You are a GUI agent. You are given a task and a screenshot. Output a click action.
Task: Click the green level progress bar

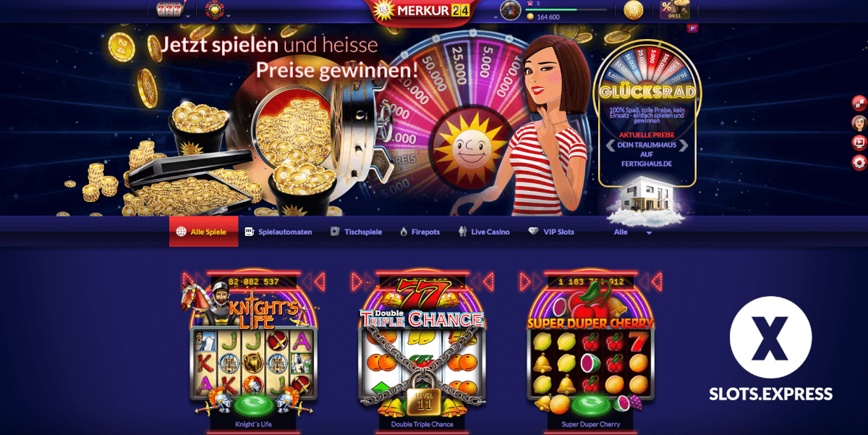coord(571,9)
